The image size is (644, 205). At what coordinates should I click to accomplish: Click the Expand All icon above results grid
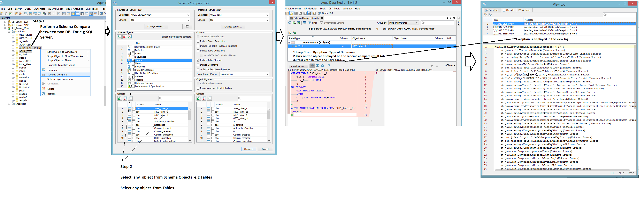tap(290, 33)
